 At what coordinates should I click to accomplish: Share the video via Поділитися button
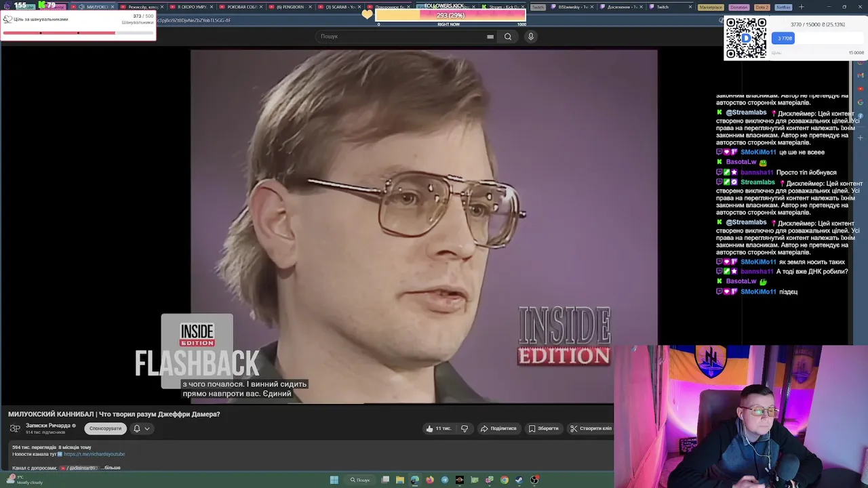click(498, 428)
